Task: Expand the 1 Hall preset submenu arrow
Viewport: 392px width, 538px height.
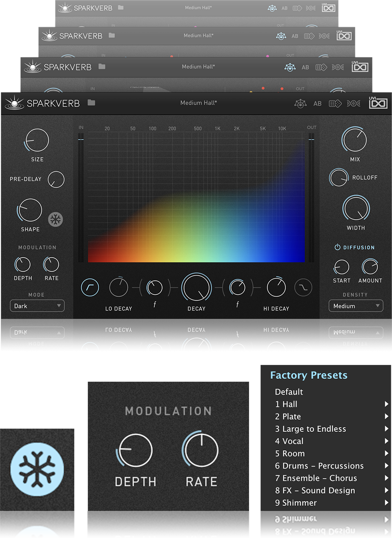Action: point(386,404)
